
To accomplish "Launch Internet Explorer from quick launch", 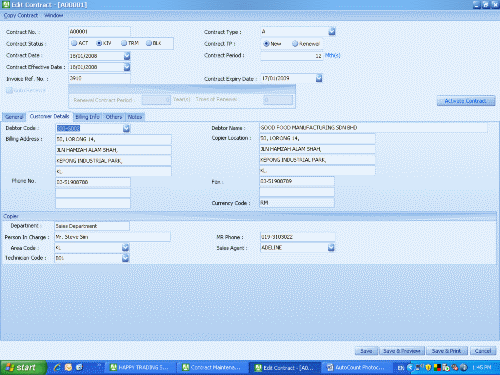I will point(57,367).
